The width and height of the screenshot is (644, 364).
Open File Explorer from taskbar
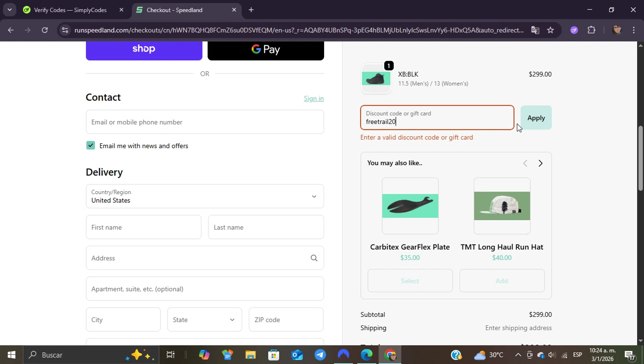click(250, 355)
